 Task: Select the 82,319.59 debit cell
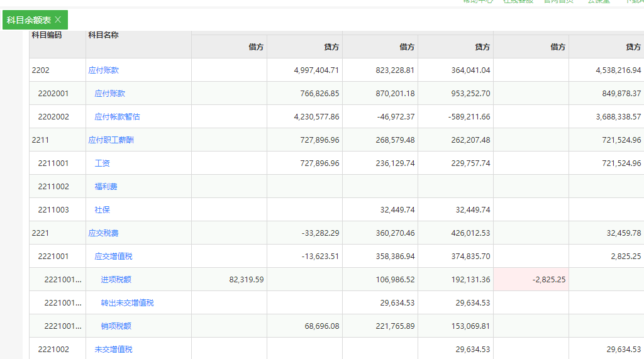click(x=229, y=280)
